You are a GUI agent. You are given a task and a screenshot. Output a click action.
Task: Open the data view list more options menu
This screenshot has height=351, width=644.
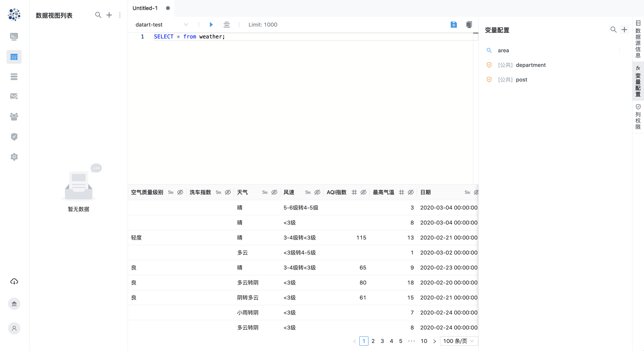(x=120, y=15)
